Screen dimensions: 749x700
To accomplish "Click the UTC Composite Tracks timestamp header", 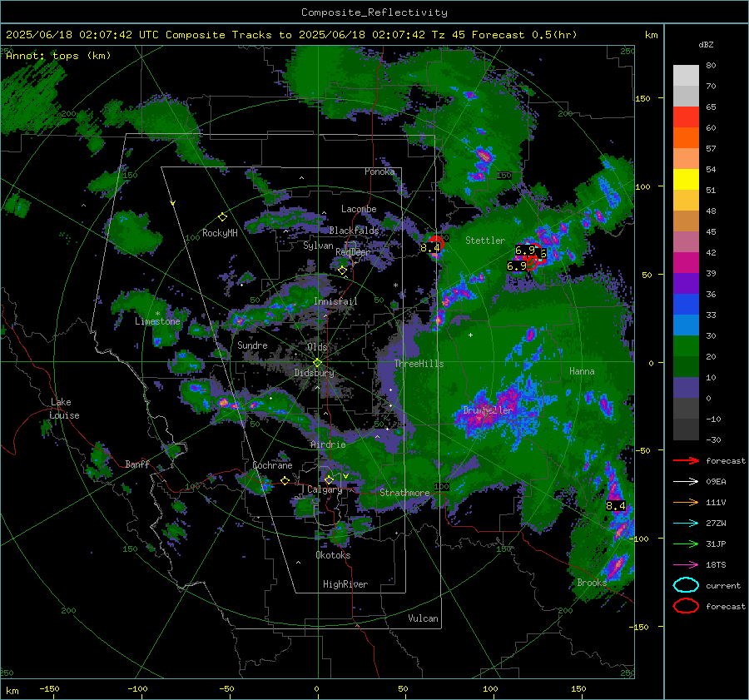I will pyautogui.click(x=291, y=35).
